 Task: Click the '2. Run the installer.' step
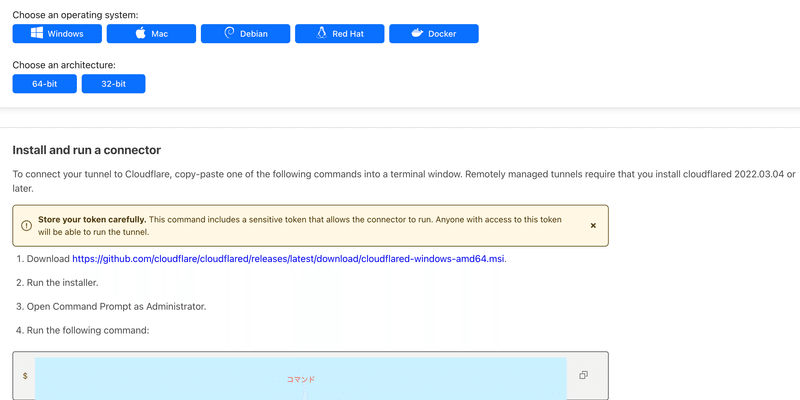pyautogui.click(x=57, y=283)
